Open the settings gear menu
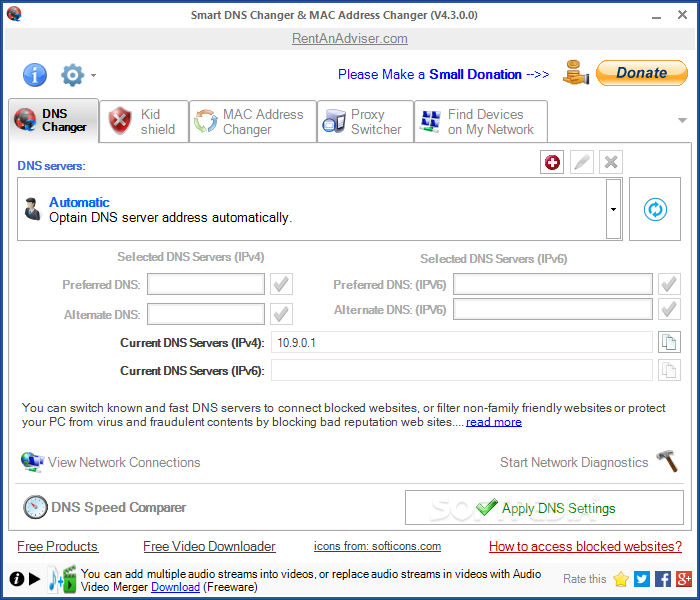 click(x=73, y=75)
